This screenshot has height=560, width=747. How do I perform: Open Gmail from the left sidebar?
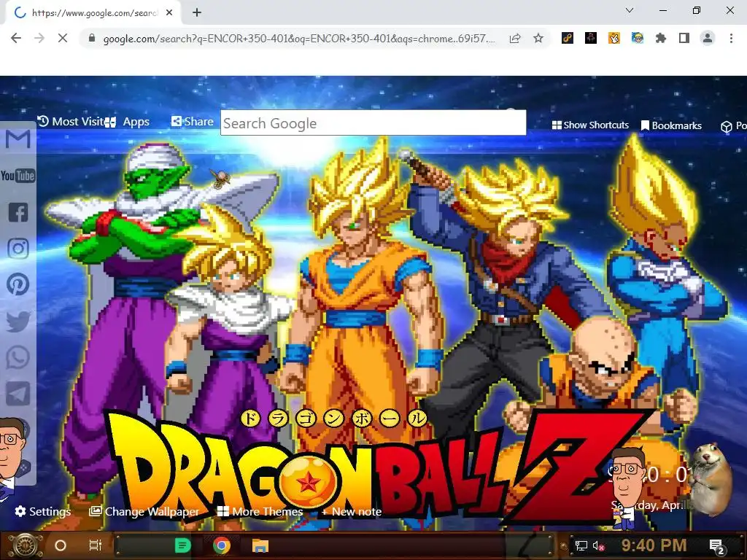18,139
